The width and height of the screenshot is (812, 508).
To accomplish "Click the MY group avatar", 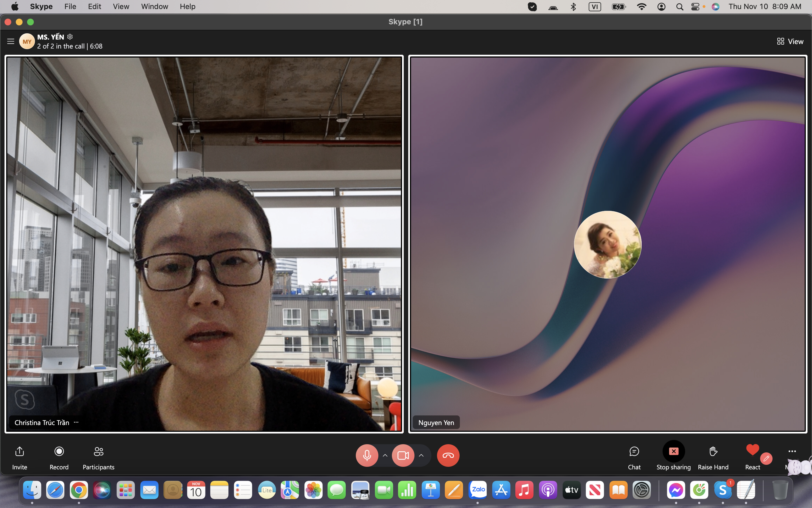I will tap(27, 41).
